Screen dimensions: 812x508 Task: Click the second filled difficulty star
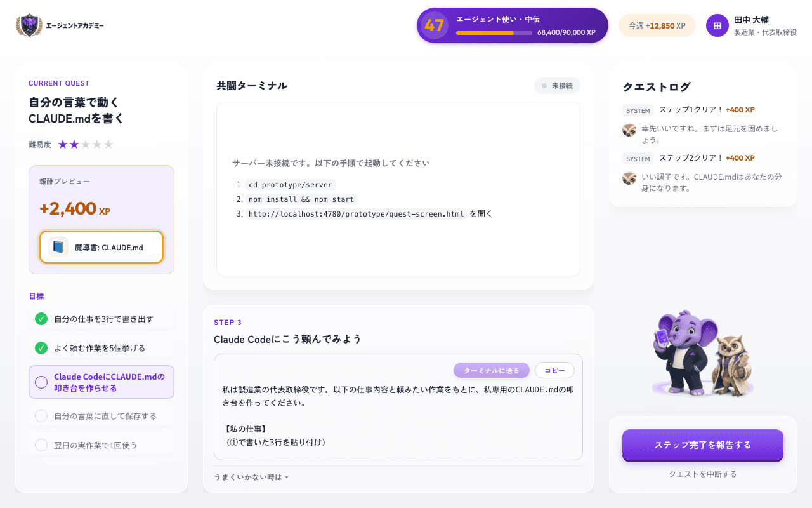pos(74,144)
